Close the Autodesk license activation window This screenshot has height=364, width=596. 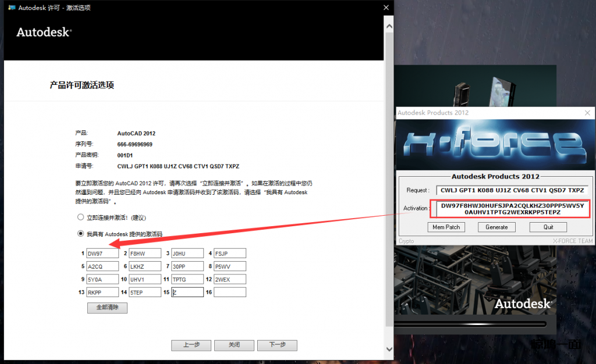(x=385, y=8)
